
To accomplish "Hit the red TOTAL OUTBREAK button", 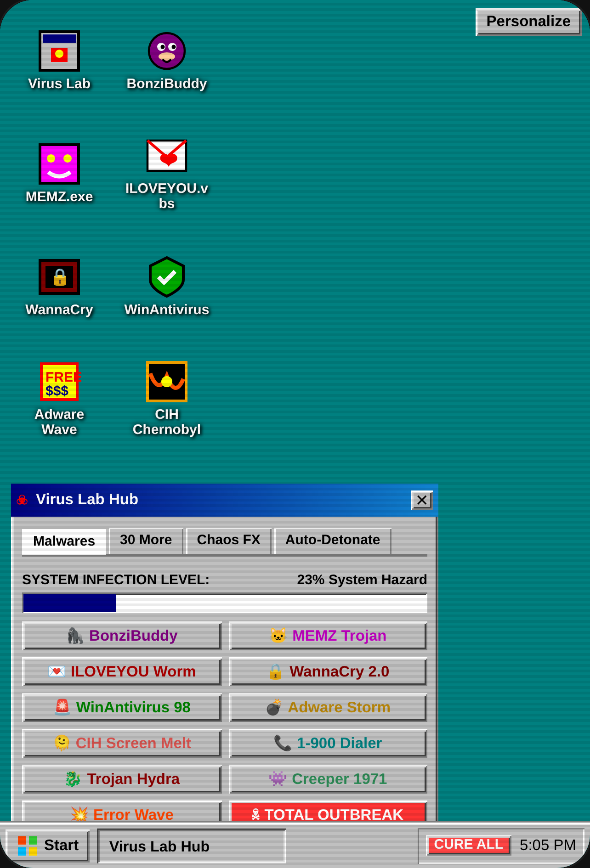I will 328,812.
